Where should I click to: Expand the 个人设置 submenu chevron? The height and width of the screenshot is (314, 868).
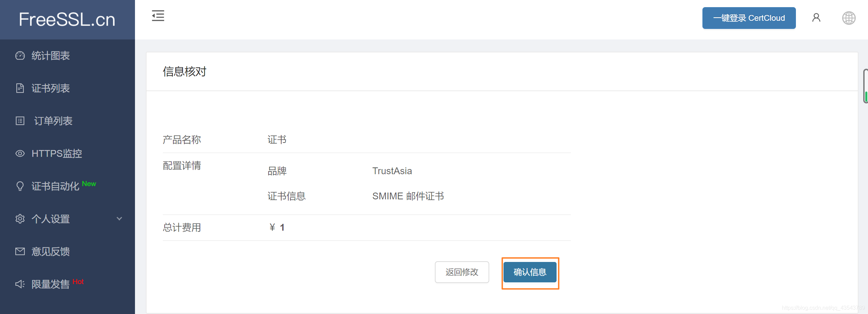click(119, 219)
